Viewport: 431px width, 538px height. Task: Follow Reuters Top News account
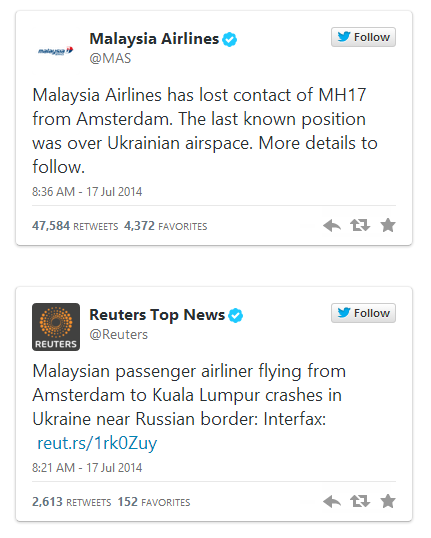coord(363,313)
